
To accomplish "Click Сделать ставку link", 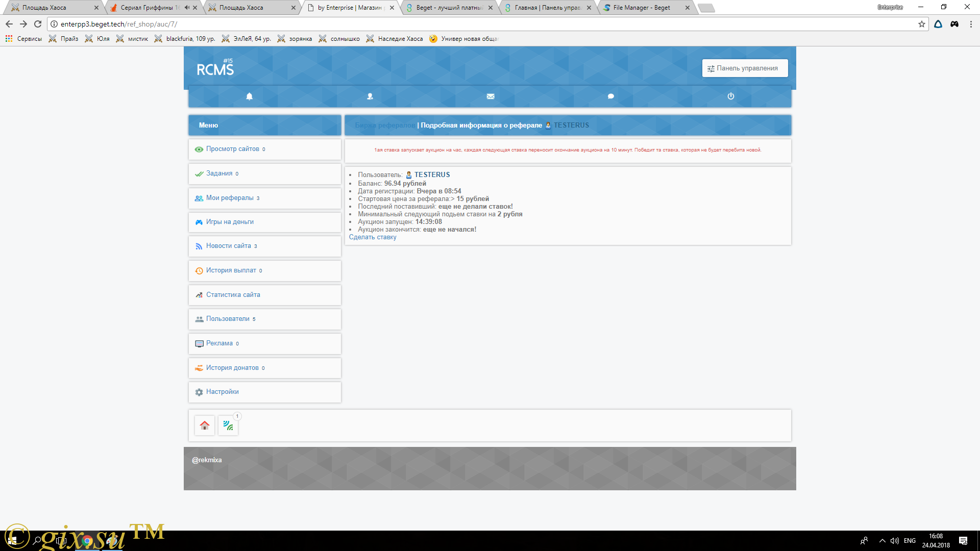I will 373,237.
